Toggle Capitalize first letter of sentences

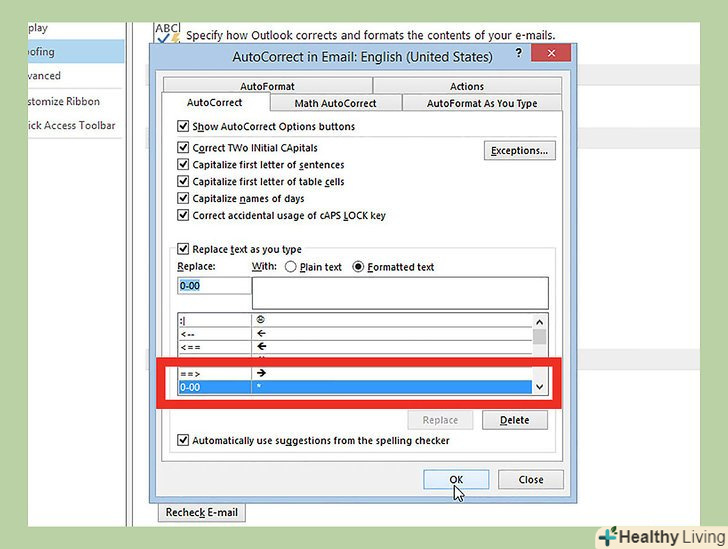pyautogui.click(x=183, y=164)
